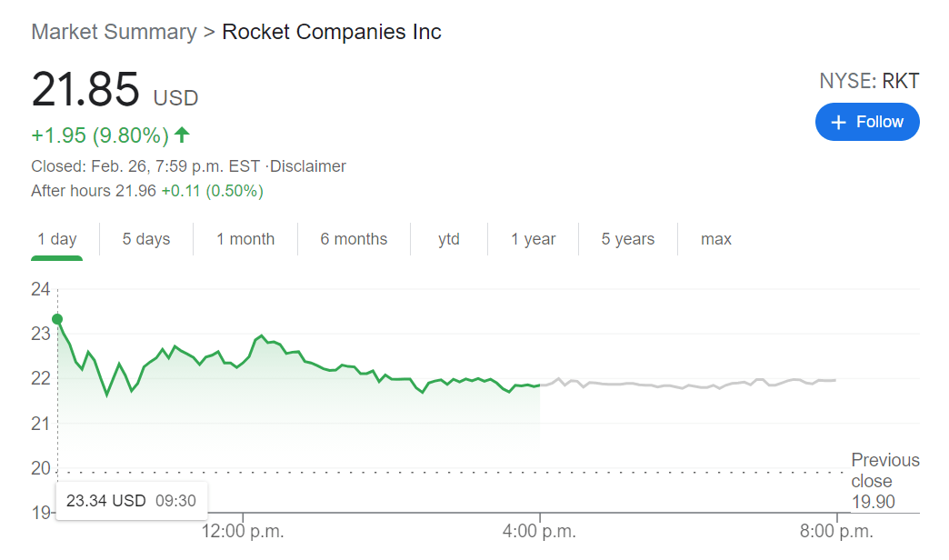Click the Rocket Companies Inc breadcrumb title
Viewport: 949px width, 560px height.
click(x=331, y=31)
